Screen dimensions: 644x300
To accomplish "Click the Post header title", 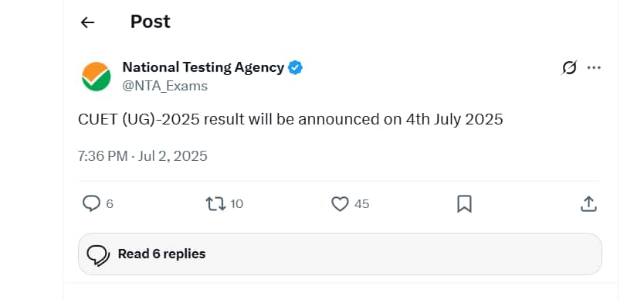I will pos(151,22).
